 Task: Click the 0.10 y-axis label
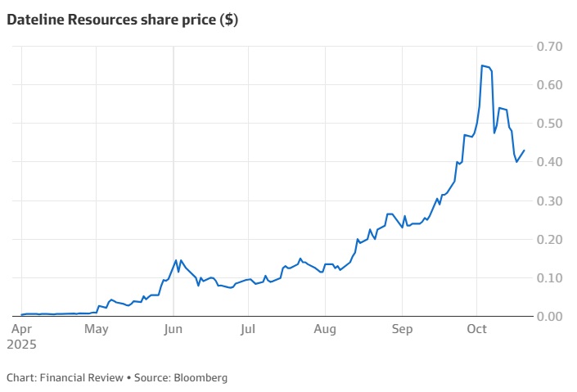click(x=548, y=278)
